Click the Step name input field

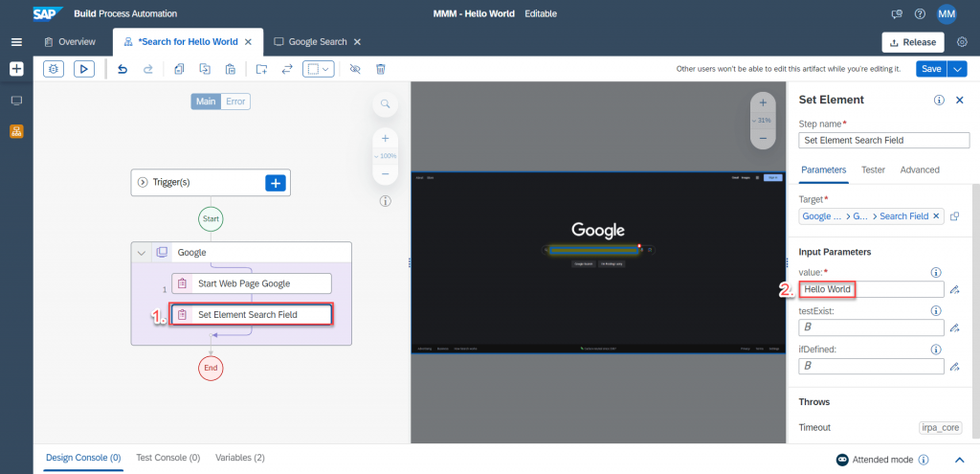click(883, 140)
